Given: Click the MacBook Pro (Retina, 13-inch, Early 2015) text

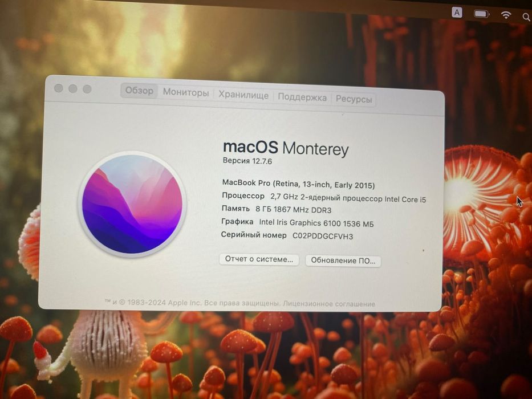Looking at the screenshot, I should click(x=298, y=184).
